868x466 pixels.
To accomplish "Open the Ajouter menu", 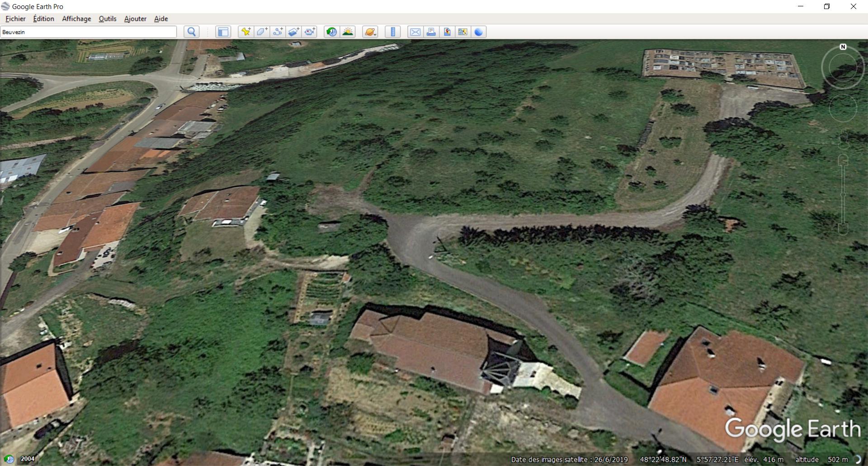I will pos(135,19).
